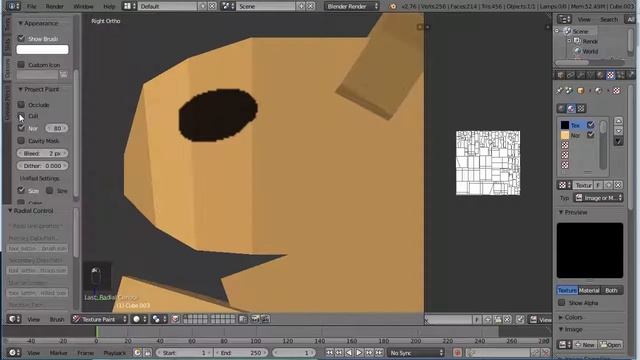Open the Blender Render engine dropdown
Screen dimensions: 640x360
pyautogui.click(x=352, y=6)
